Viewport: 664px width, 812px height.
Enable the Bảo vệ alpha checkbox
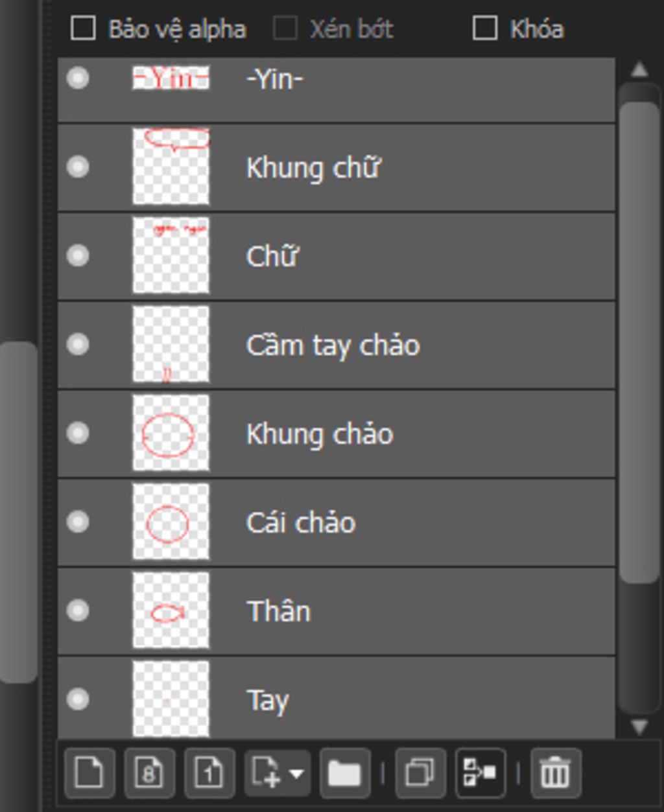83,29
